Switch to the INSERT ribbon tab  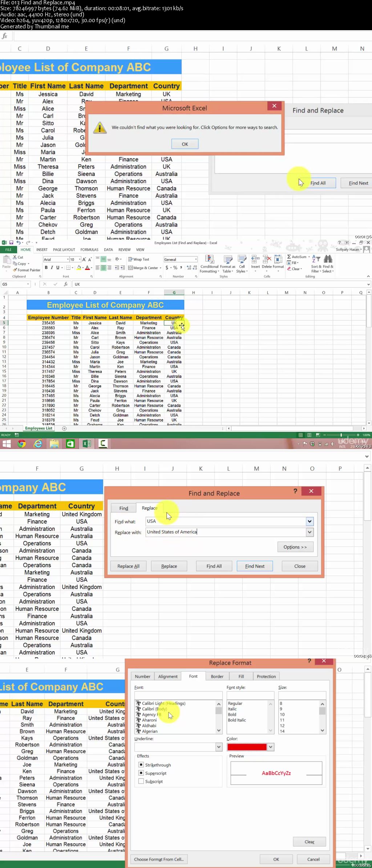(x=42, y=250)
